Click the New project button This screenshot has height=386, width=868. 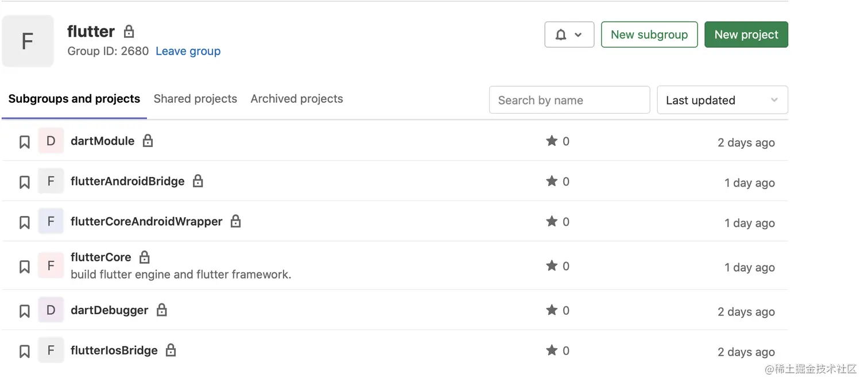746,34
